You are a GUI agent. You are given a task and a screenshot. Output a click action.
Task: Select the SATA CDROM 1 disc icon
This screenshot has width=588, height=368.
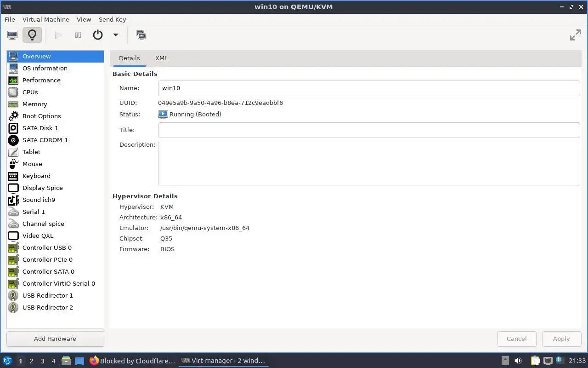coord(13,140)
